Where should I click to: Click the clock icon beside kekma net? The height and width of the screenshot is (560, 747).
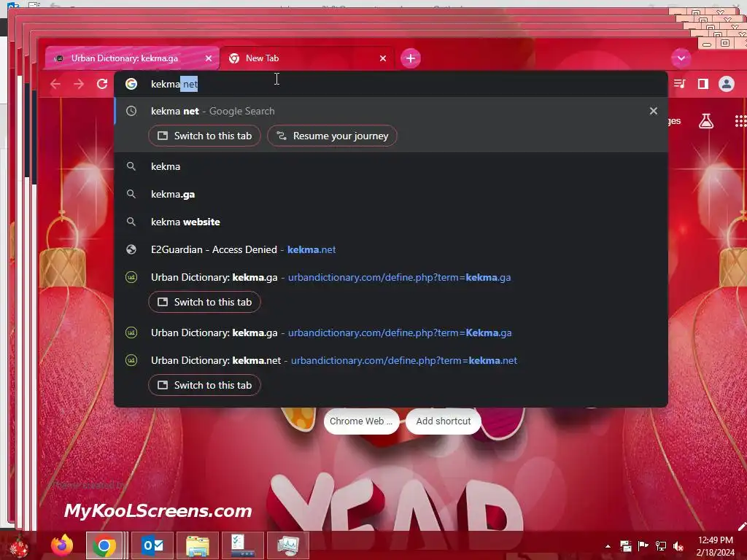pos(131,111)
